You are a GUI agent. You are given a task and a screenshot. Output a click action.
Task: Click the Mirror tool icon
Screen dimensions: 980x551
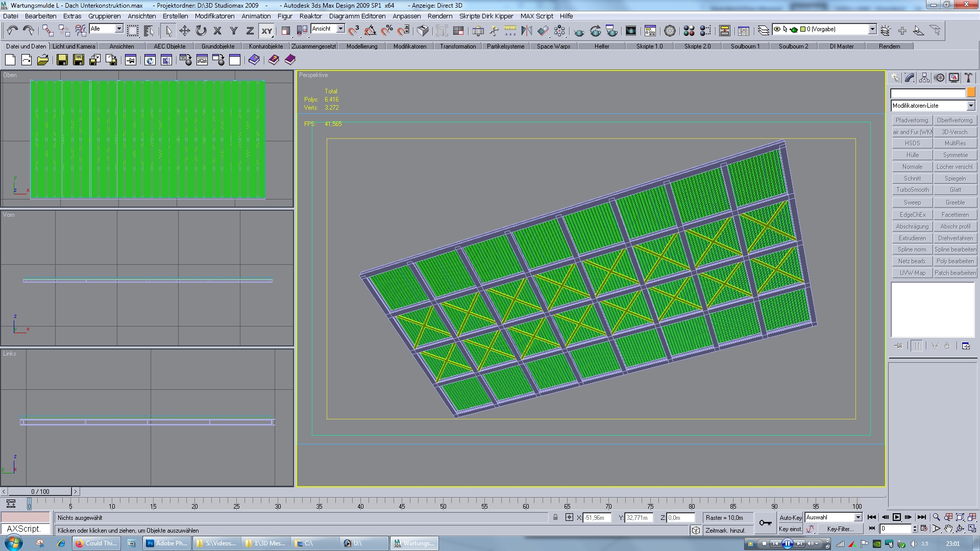(x=526, y=31)
